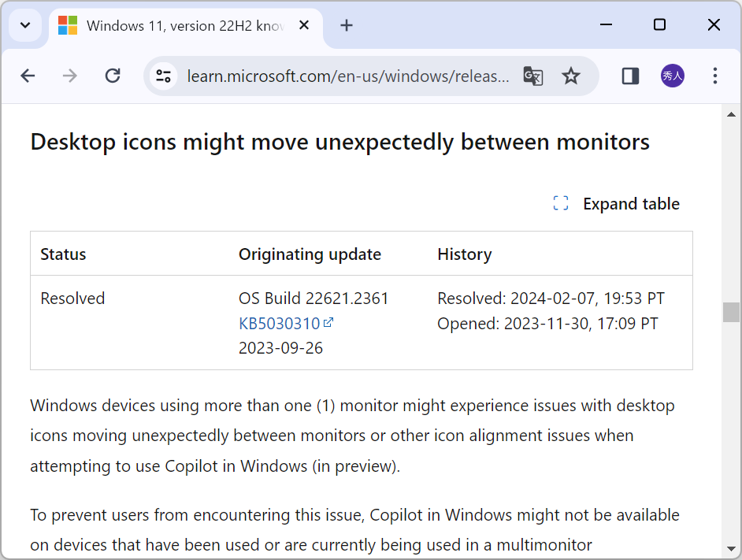Click the address bar URL field
Screen dimensions: 742x560
click(347, 76)
